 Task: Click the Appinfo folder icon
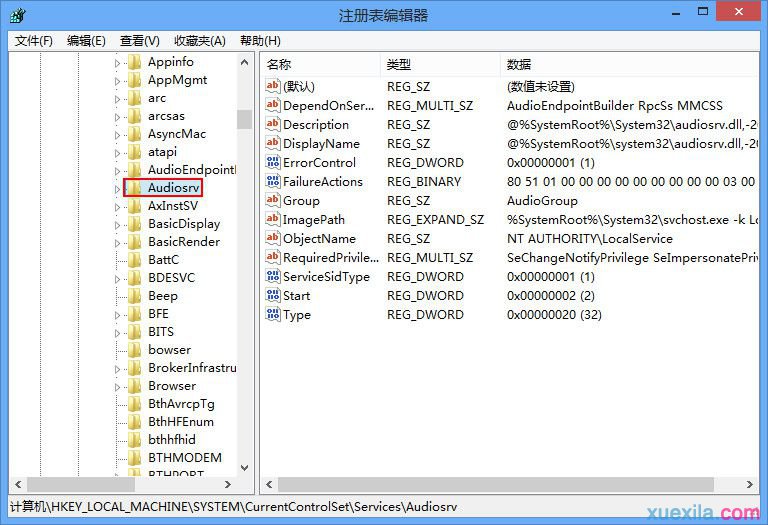[x=134, y=62]
